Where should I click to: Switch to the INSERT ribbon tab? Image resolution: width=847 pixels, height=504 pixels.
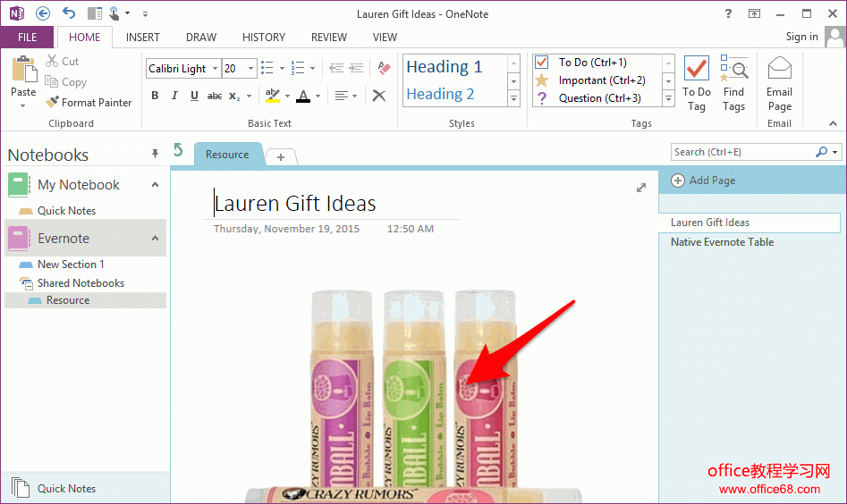point(143,38)
